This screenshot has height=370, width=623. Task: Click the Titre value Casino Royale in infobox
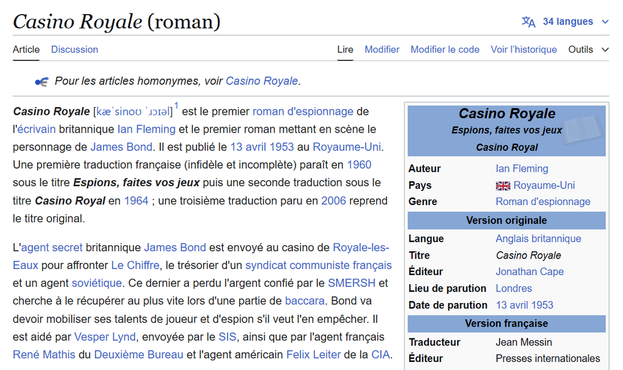point(528,256)
